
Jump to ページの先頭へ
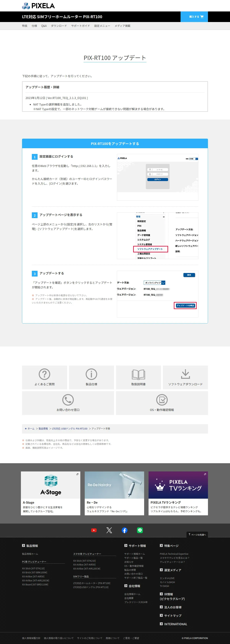pyautogui.click(x=197, y=534)
